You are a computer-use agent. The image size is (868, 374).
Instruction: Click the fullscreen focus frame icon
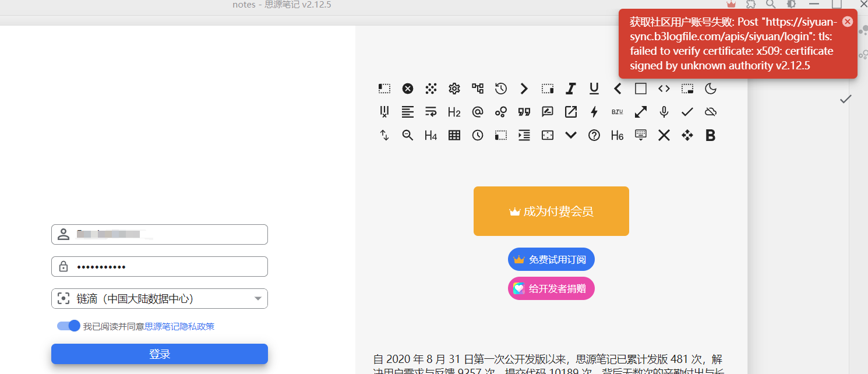[548, 135]
